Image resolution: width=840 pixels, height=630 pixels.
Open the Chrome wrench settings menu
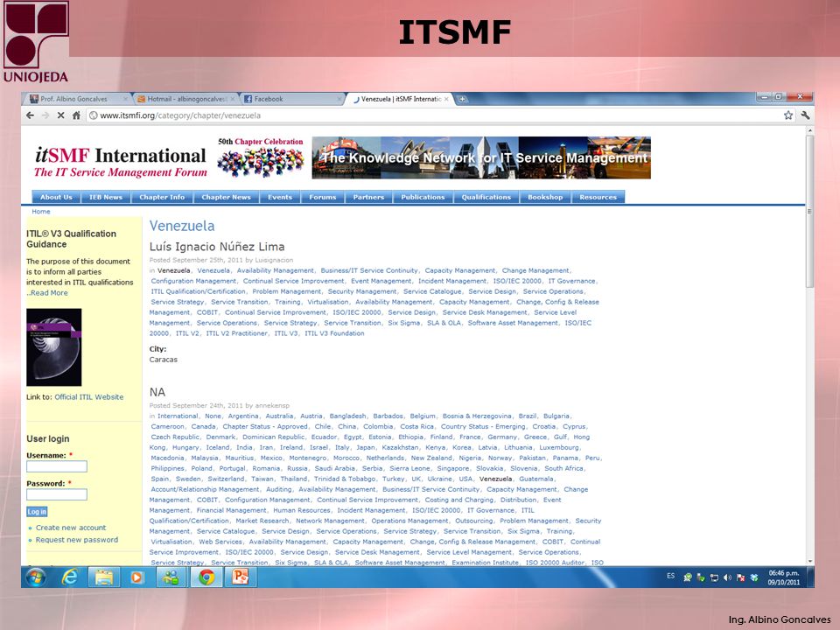click(x=805, y=115)
